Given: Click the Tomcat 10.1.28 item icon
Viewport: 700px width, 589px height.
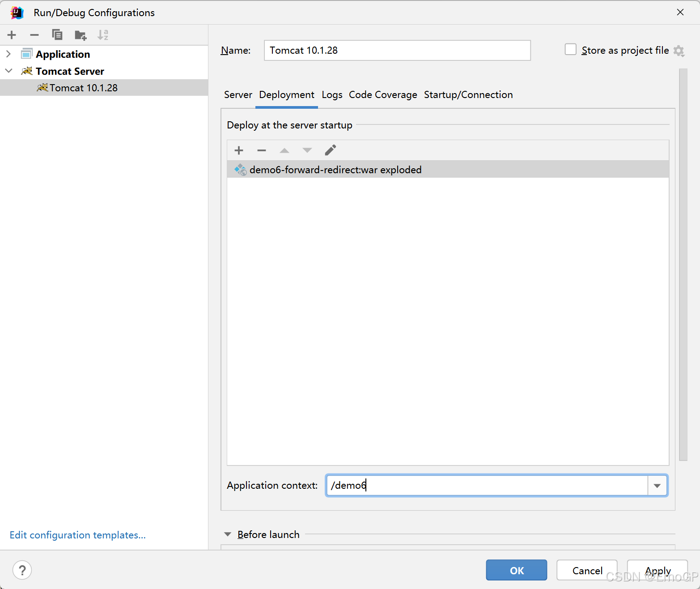Looking at the screenshot, I should coord(42,87).
